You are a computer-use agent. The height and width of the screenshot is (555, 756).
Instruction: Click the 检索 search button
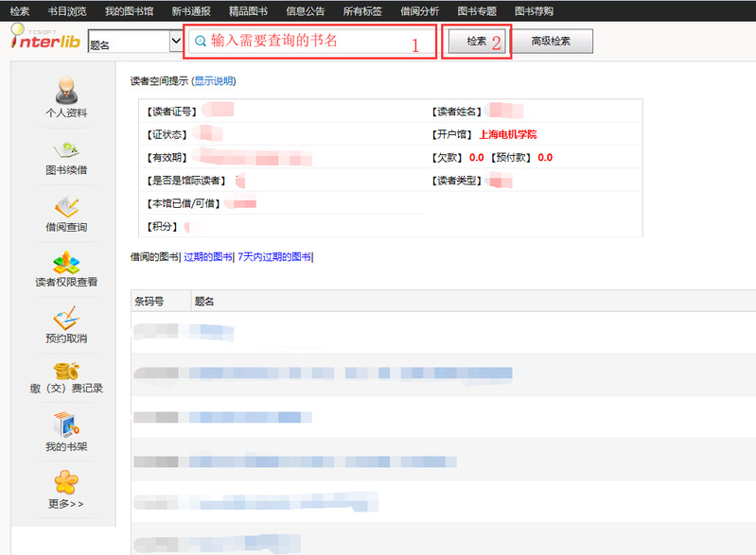coord(477,43)
